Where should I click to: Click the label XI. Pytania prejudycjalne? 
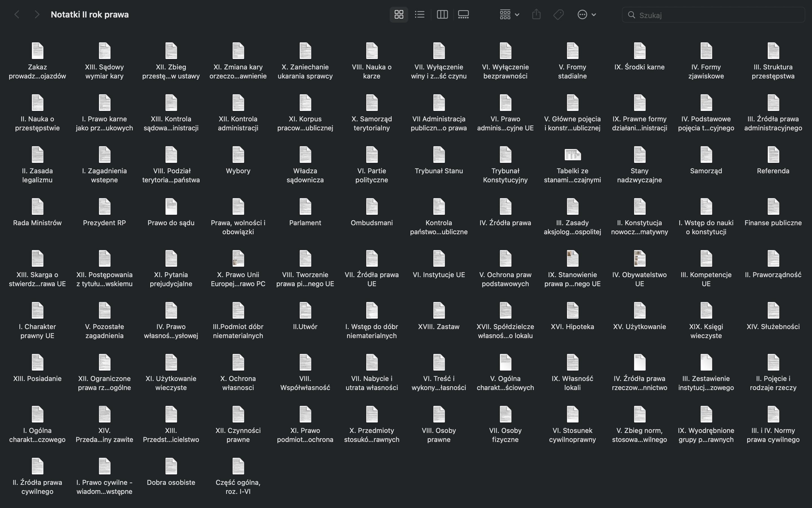(171, 279)
